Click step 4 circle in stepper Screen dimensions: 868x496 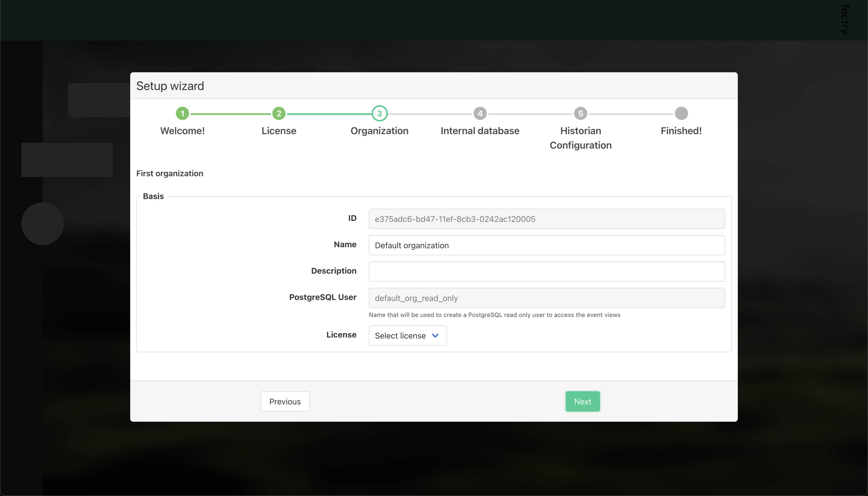480,113
